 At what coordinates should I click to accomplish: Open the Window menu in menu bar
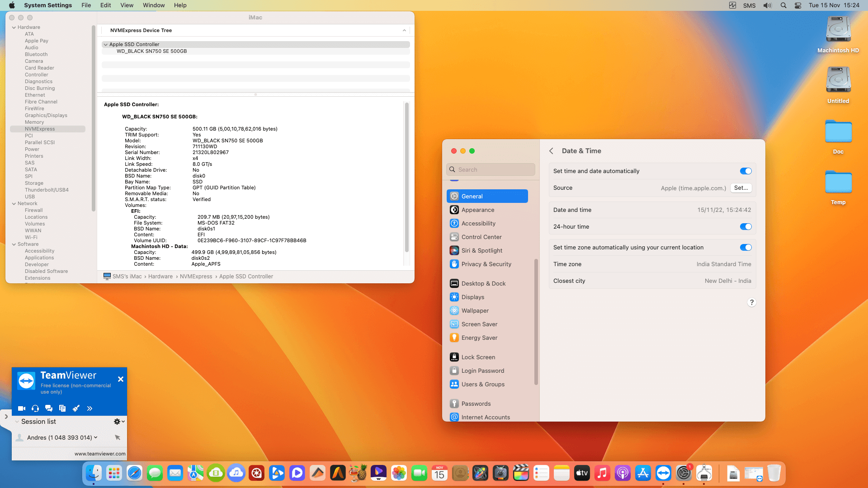(154, 5)
